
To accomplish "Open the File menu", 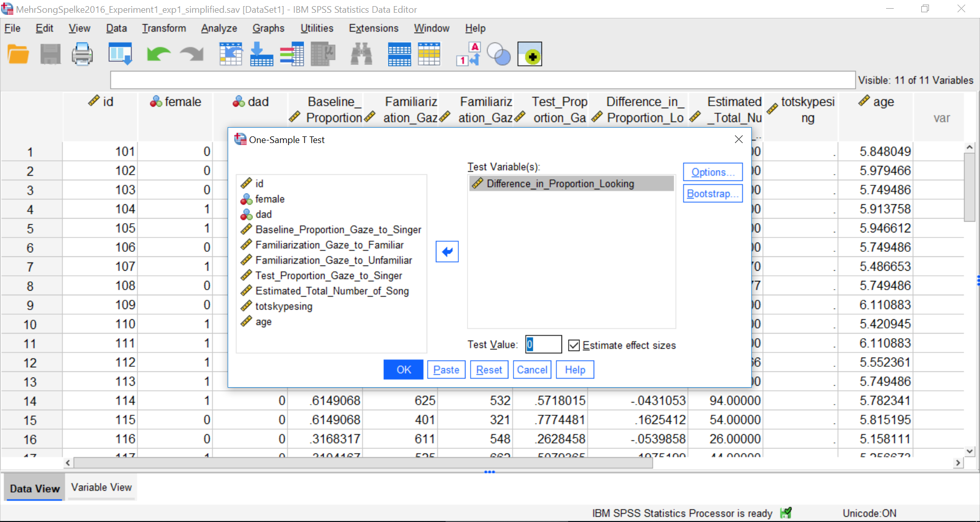I will [12, 28].
